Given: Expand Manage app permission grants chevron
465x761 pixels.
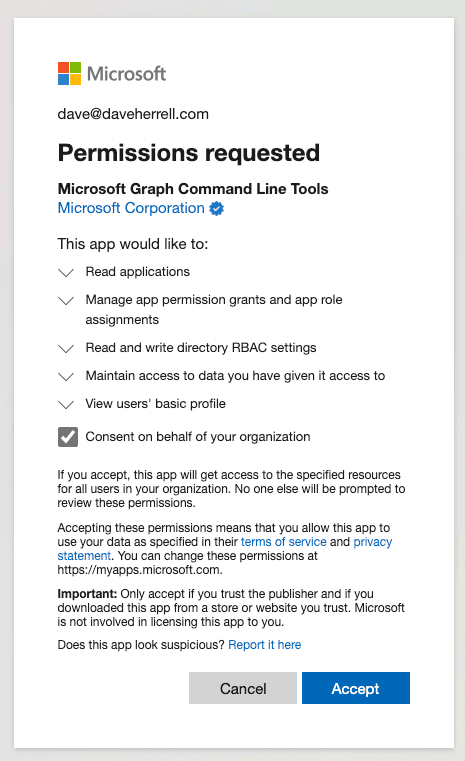Looking at the screenshot, I should [66, 300].
